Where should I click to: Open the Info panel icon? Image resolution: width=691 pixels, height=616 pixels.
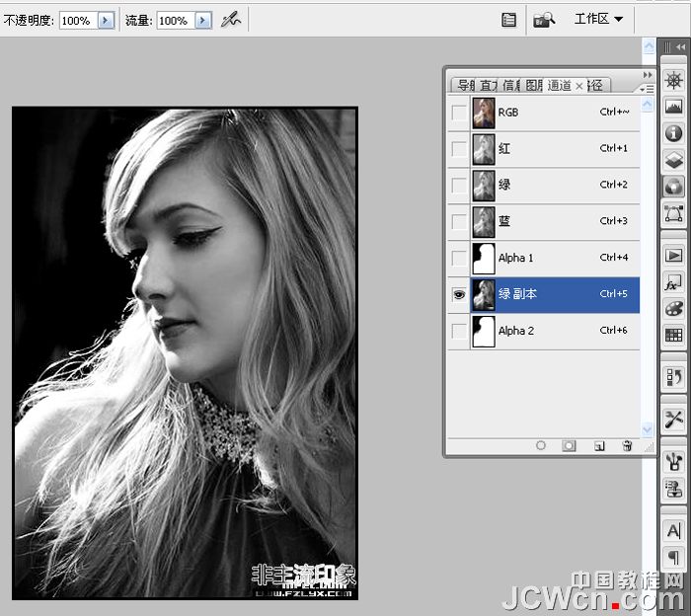click(x=674, y=132)
